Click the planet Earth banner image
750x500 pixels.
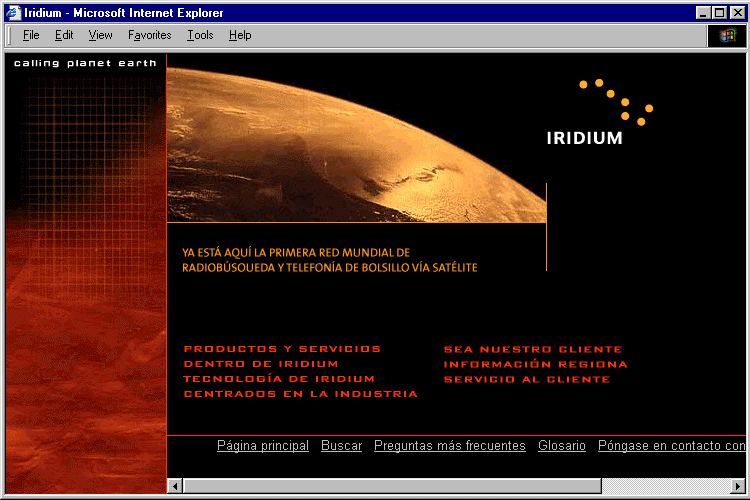[x=356, y=144]
